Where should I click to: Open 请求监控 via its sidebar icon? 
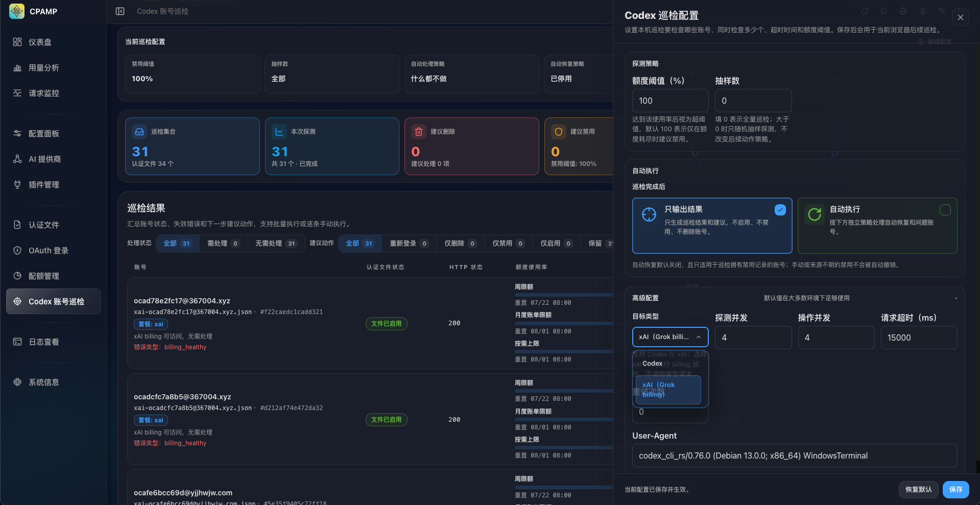coord(17,93)
